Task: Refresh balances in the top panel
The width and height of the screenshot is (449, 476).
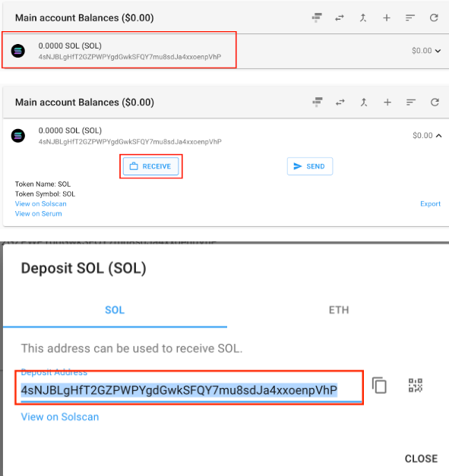Action: click(x=434, y=18)
